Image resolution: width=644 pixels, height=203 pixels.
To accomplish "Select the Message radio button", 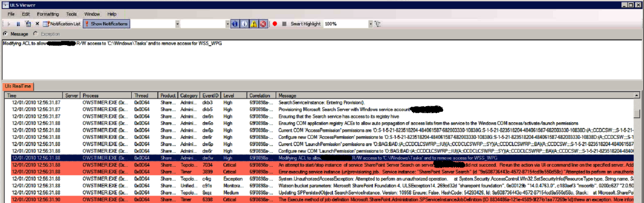I will pyautogui.click(x=5, y=34).
